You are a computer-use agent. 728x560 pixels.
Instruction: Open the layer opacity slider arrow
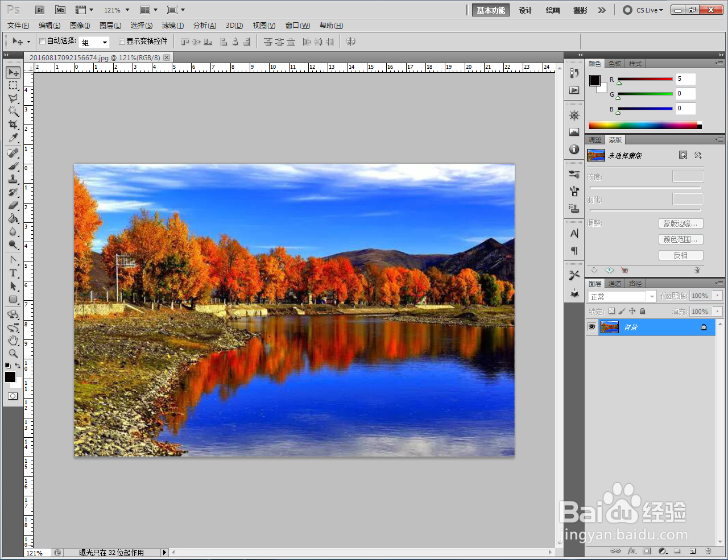(x=718, y=296)
